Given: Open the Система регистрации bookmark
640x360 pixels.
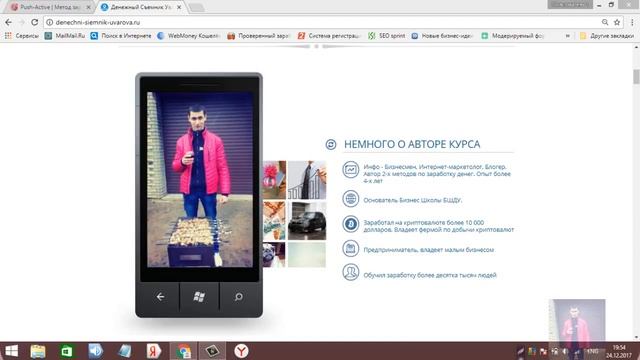Looking at the screenshot, I should click(x=329, y=36).
